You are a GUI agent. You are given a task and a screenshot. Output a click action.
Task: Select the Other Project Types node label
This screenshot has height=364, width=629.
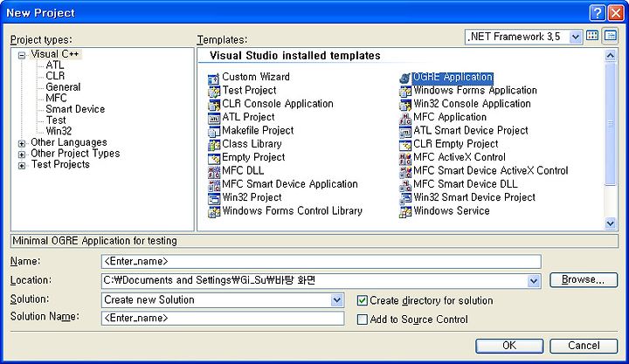point(75,153)
